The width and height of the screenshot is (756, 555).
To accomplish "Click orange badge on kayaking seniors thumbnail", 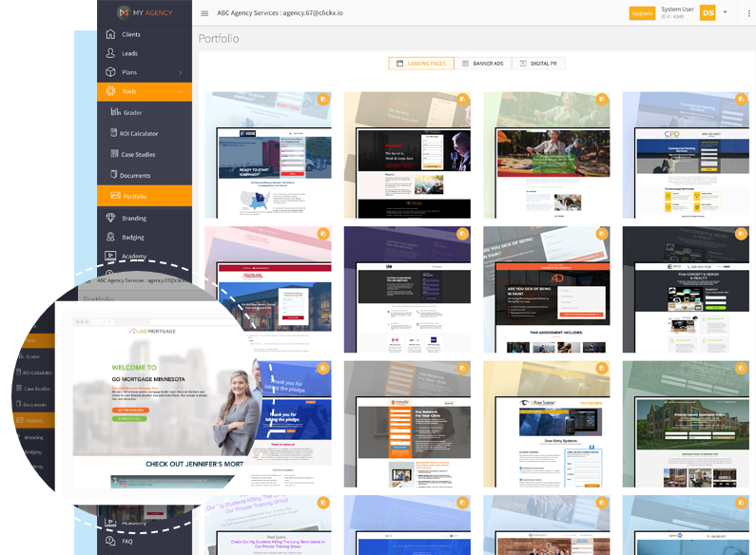I will click(x=602, y=99).
